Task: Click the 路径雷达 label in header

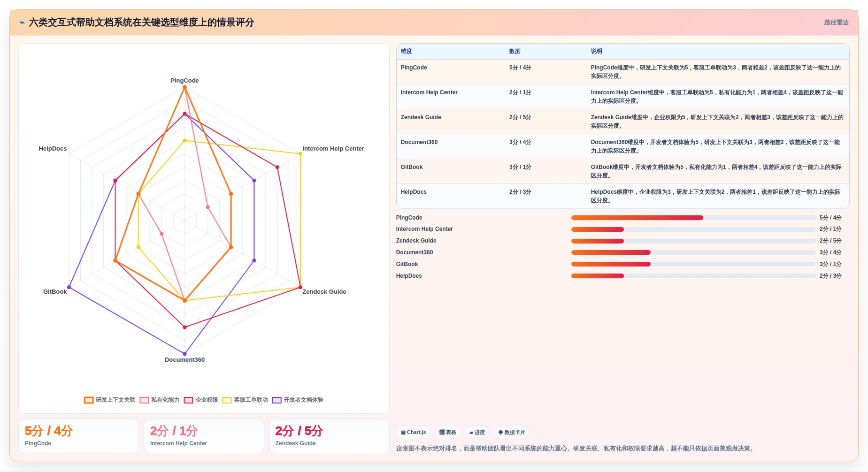Action: [836, 23]
